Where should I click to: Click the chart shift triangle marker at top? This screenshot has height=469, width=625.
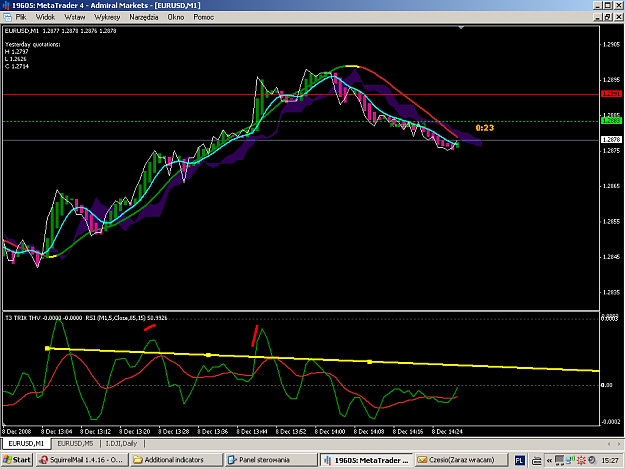click(461, 27)
